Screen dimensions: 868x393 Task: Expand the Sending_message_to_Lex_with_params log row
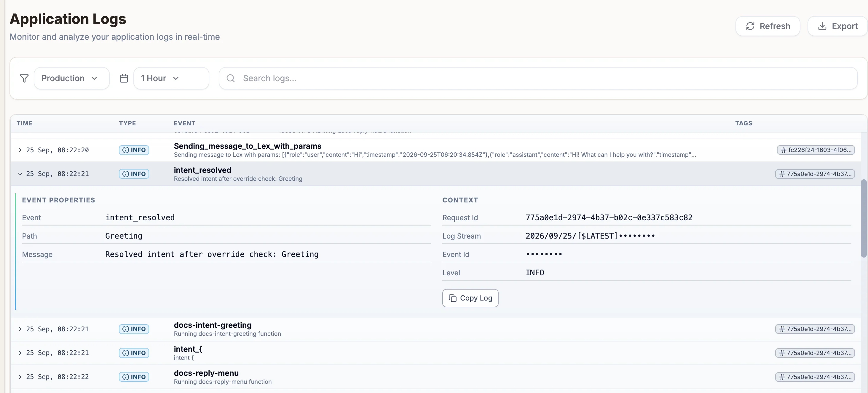[20, 150]
